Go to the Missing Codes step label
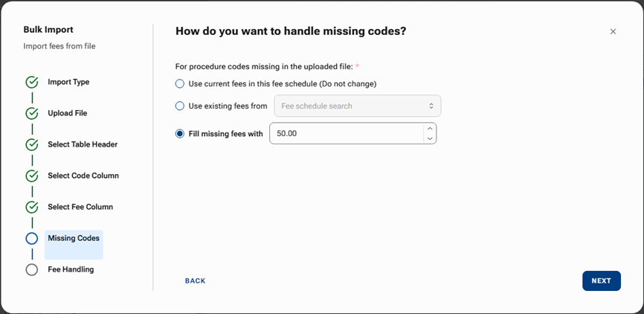Image resolution: width=644 pixels, height=314 pixels. [x=73, y=239]
